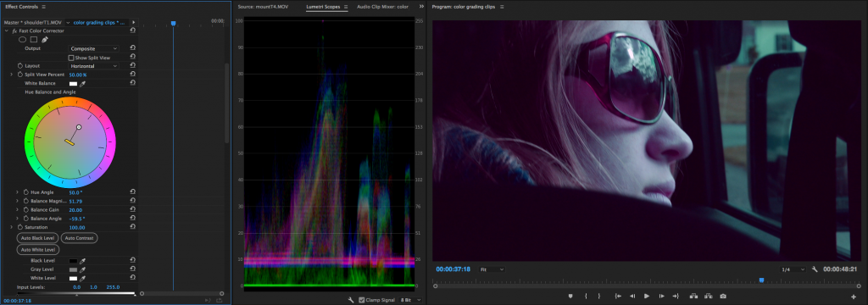Image resolution: width=868 pixels, height=305 pixels.
Task: Expand the Saturation parameter
Action: [11, 227]
